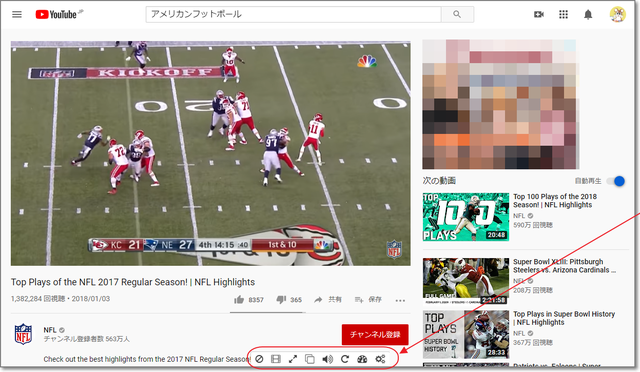Click the circular arrow loop icon

(345, 359)
